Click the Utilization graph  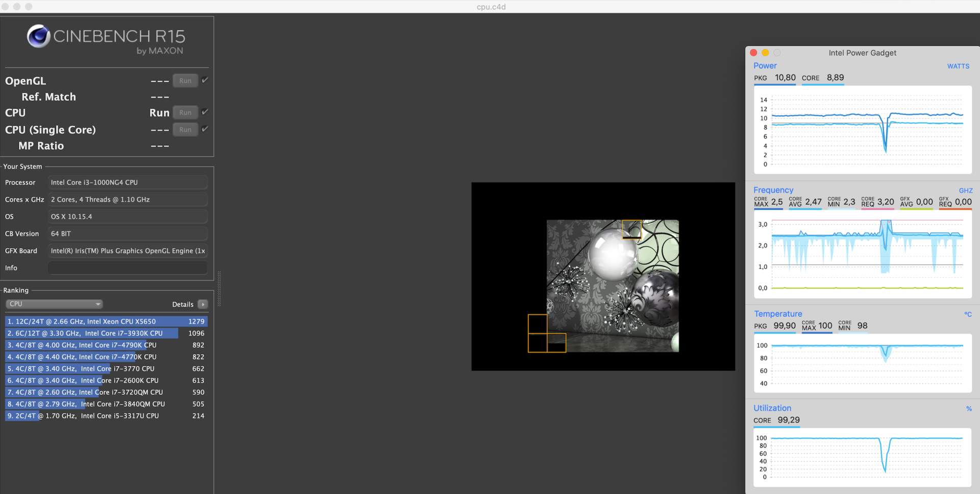(x=863, y=457)
